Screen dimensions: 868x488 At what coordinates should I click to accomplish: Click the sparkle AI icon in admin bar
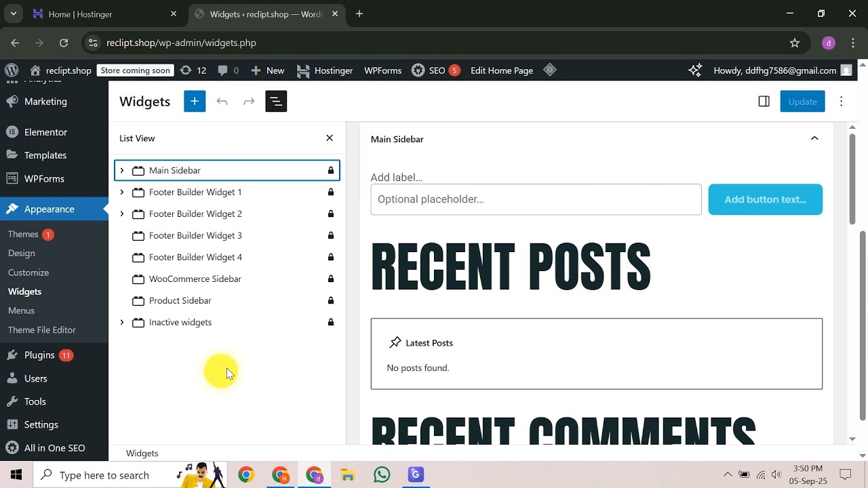tap(695, 70)
